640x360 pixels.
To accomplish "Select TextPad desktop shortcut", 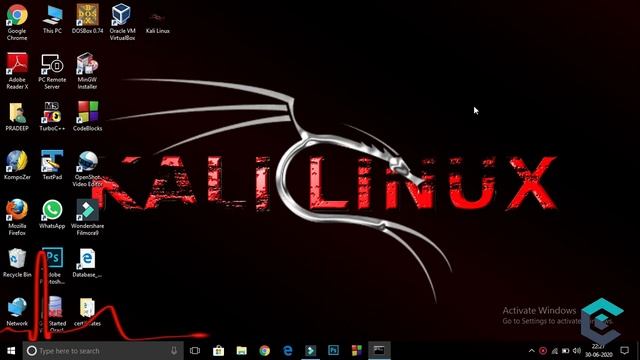I will (52, 165).
